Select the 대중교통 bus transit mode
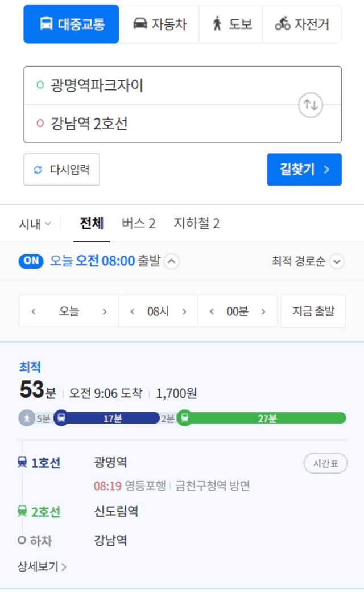 tap(71, 24)
